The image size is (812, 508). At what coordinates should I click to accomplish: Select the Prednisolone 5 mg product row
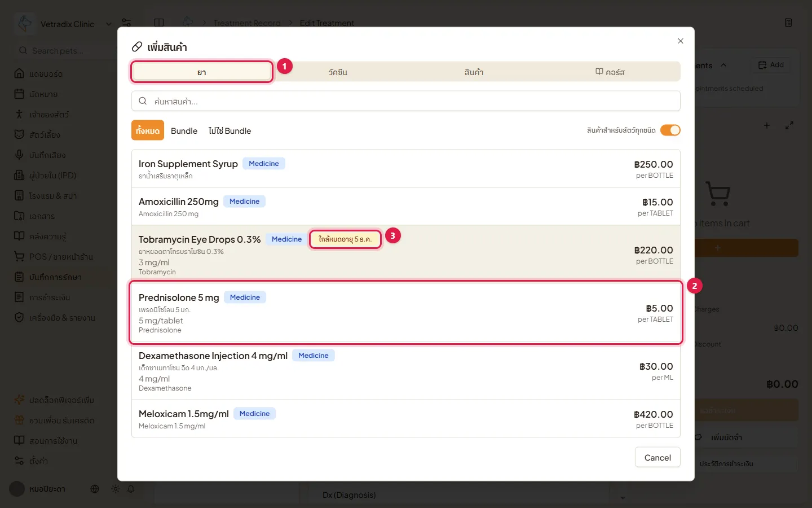point(406,312)
